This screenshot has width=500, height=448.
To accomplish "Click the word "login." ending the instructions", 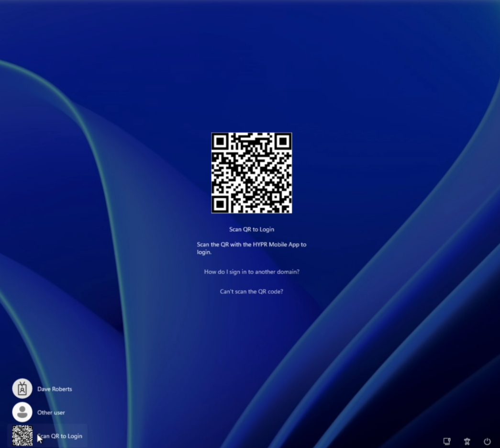I will coord(204,252).
